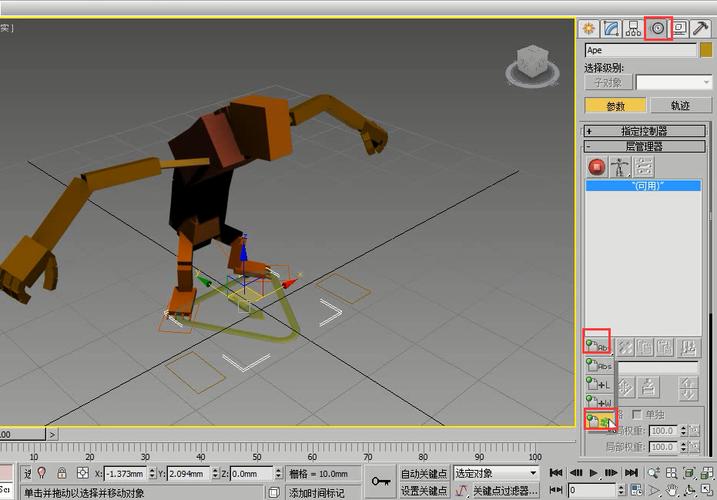Open the local weight curve icon
The height and width of the screenshot is (500, 717).
(695, 447)
